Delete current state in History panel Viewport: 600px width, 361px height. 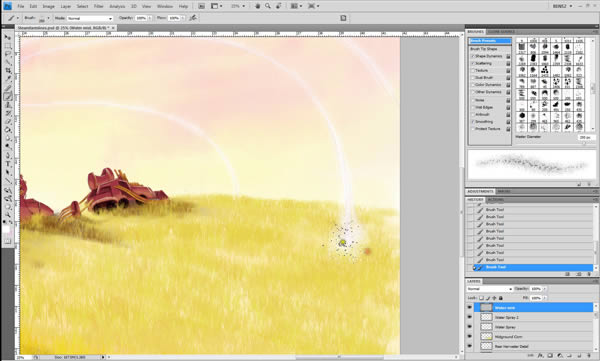coord(589,274)
